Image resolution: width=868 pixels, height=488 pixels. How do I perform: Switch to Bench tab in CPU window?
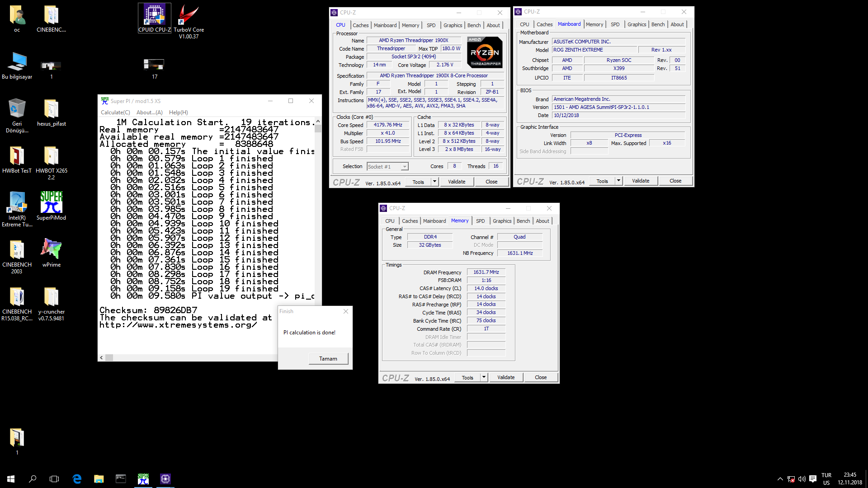point(474,25)
